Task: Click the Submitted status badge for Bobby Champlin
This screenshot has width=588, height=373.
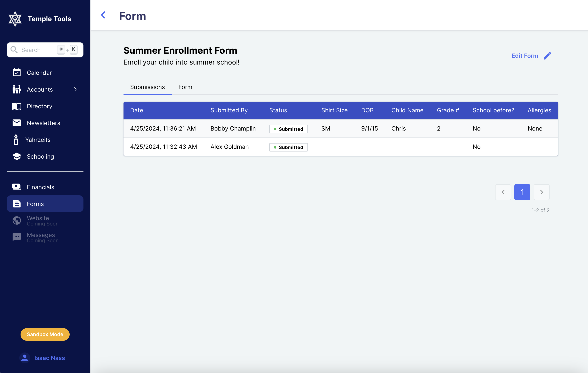Action: point(288,128)
